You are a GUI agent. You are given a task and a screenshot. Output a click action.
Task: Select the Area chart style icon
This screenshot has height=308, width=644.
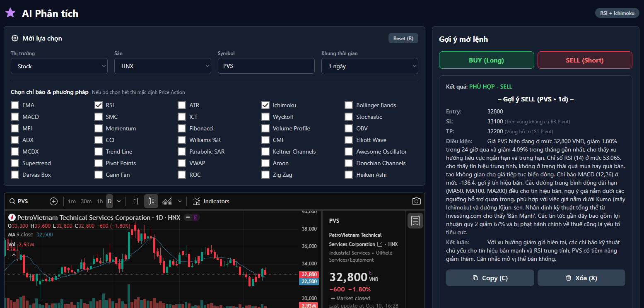point(167,201)
